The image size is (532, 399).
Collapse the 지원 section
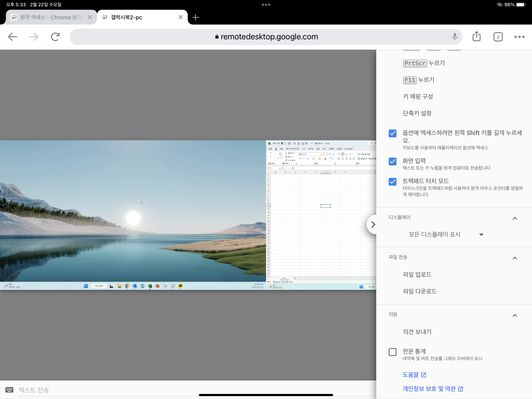(514, 315)
